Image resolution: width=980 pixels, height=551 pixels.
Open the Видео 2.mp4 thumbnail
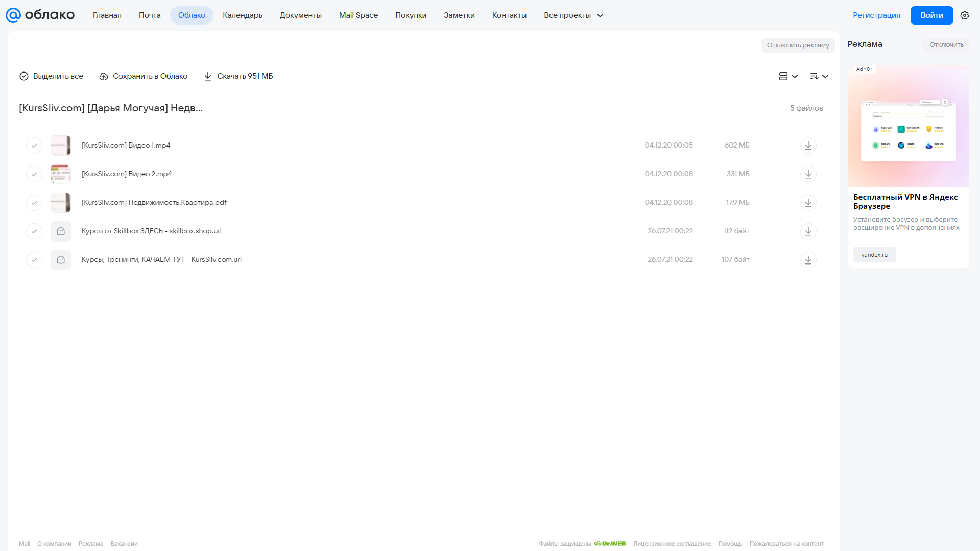[x=61, y=174]
